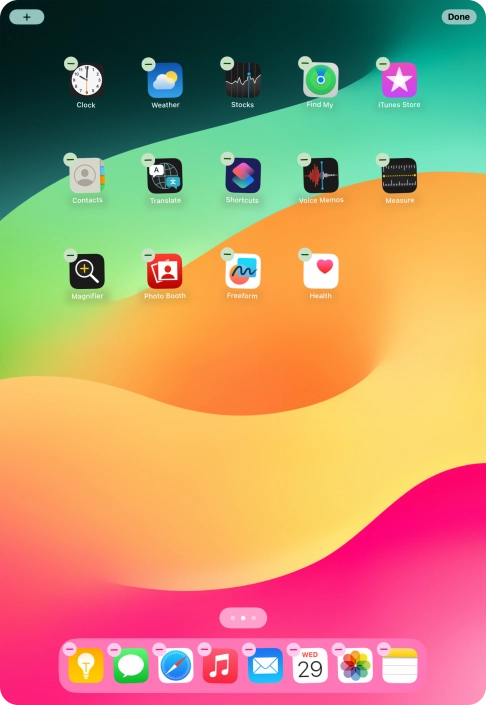
Task: Click the plus add widget button
Action: 27,17
